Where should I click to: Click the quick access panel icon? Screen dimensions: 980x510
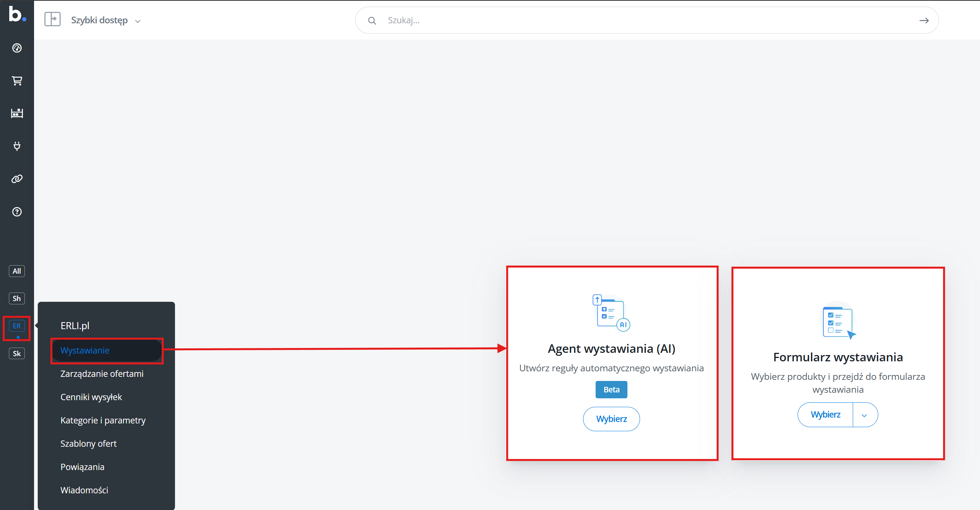(53, 19)
